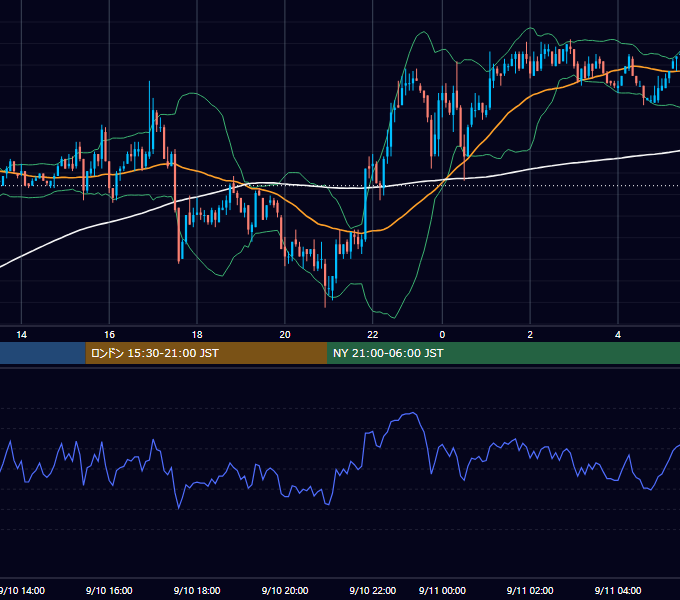Image resolution: width=680 pixels, height=600 pixels.
Task: Click the 16 hour label on upper axis
Action: tap(109, 335)
